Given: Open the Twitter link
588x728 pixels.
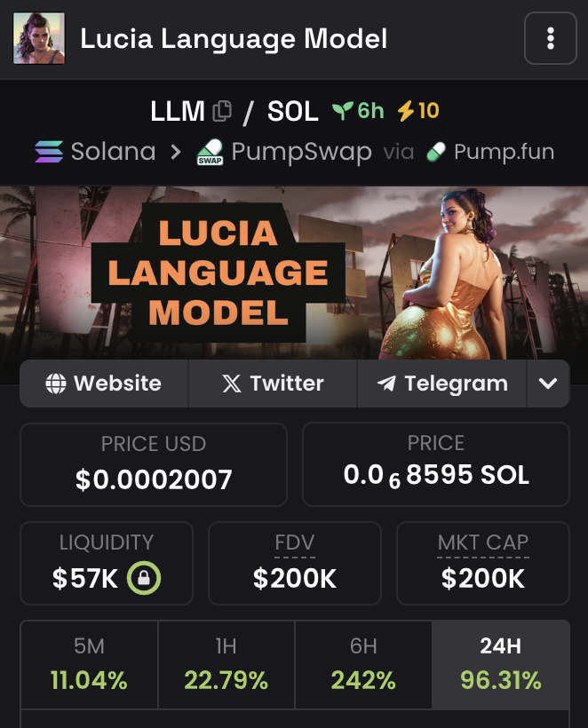Looking at the screenshot, I should (273, 384).
